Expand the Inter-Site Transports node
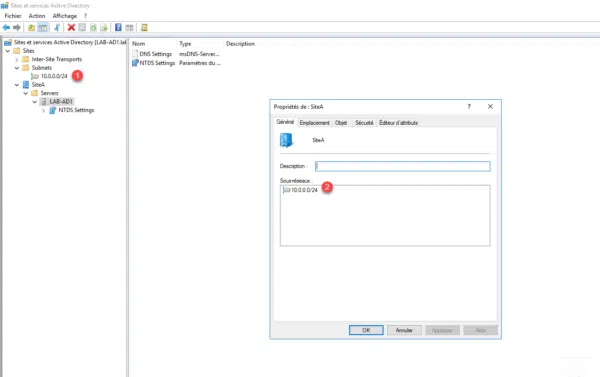This screenshot has height=377, width=600. click(17, 59)
